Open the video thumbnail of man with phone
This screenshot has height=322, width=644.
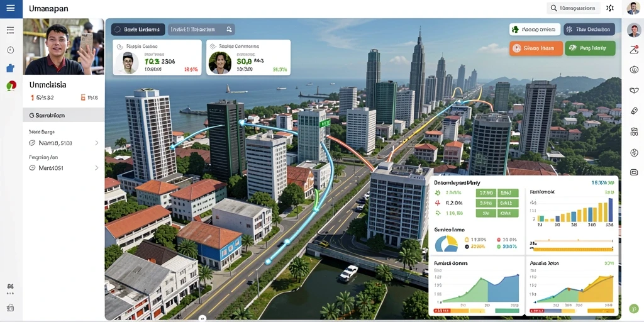64,47
